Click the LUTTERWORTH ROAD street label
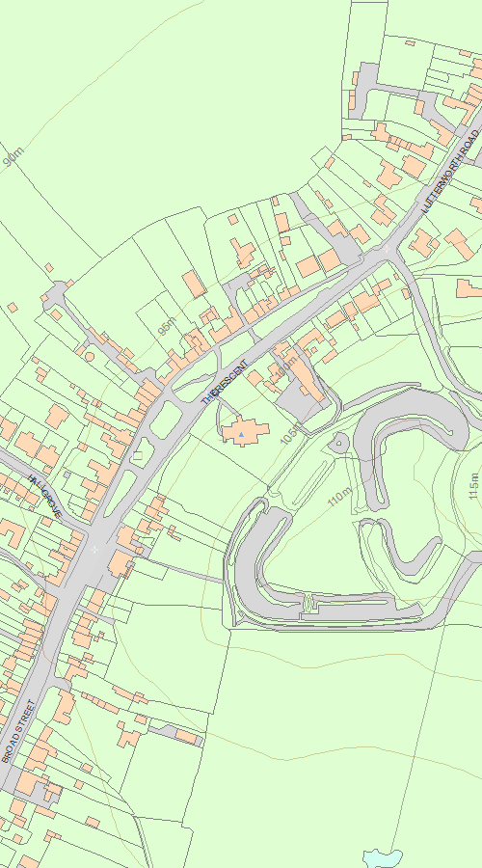The height and width of the screenshot is (868, 482). point(449,172)
